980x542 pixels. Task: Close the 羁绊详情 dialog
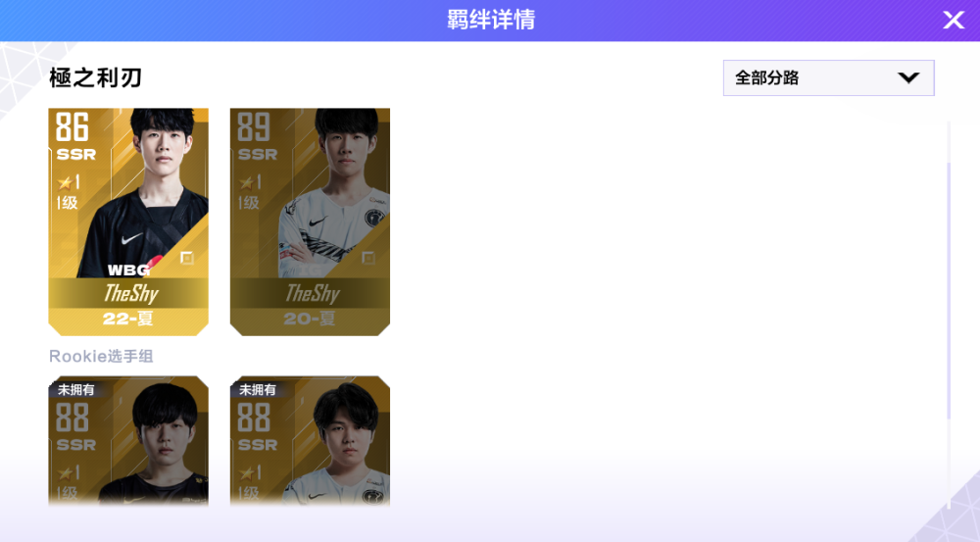pyautogui.click(x=954, y=20)
